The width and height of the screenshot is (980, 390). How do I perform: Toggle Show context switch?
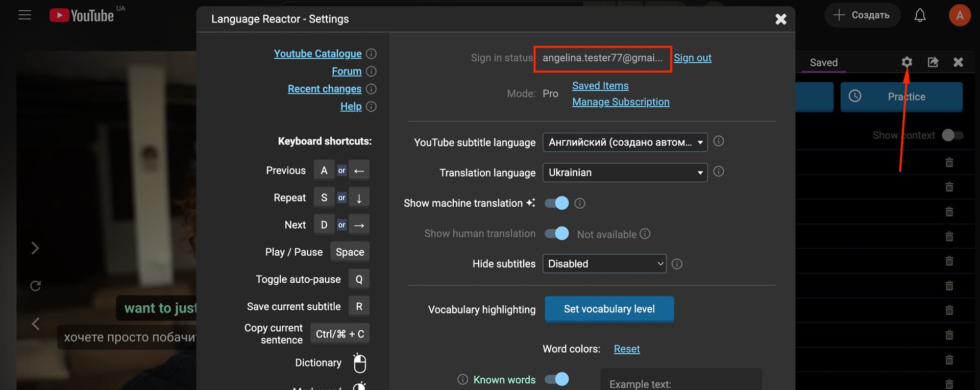point(952,135)
